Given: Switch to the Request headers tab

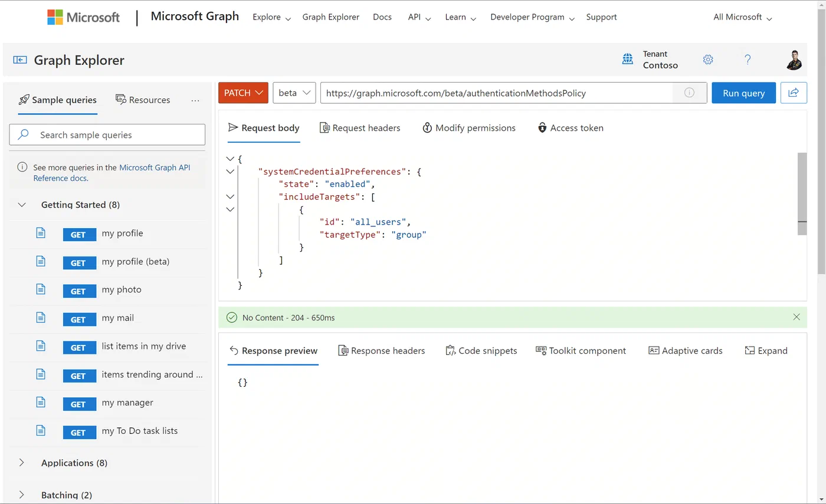Looking at the screenshot, I should click(x=360, y=128).
